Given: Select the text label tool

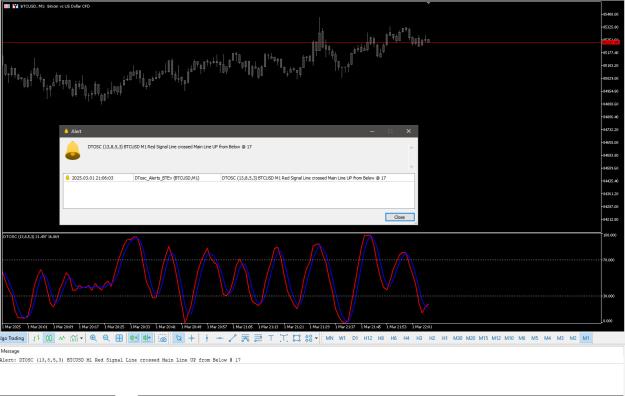Looking at the screenshot, I should click(283, 338).
